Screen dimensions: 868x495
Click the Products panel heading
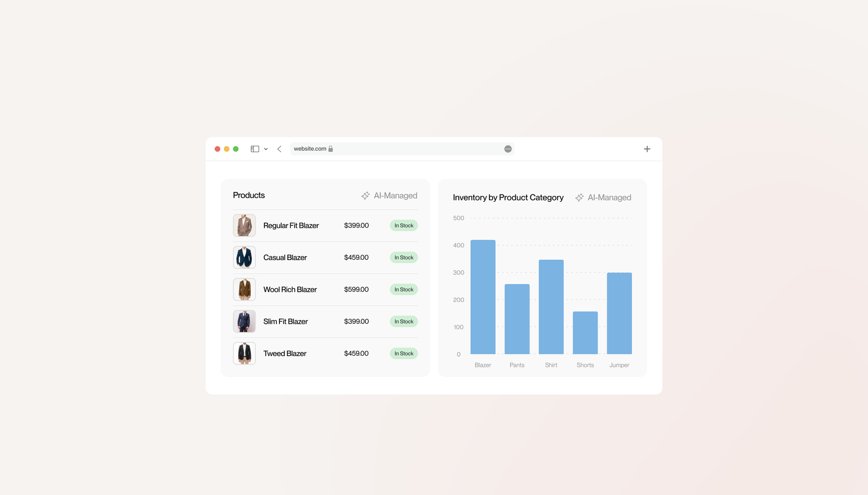click(249, 195)
